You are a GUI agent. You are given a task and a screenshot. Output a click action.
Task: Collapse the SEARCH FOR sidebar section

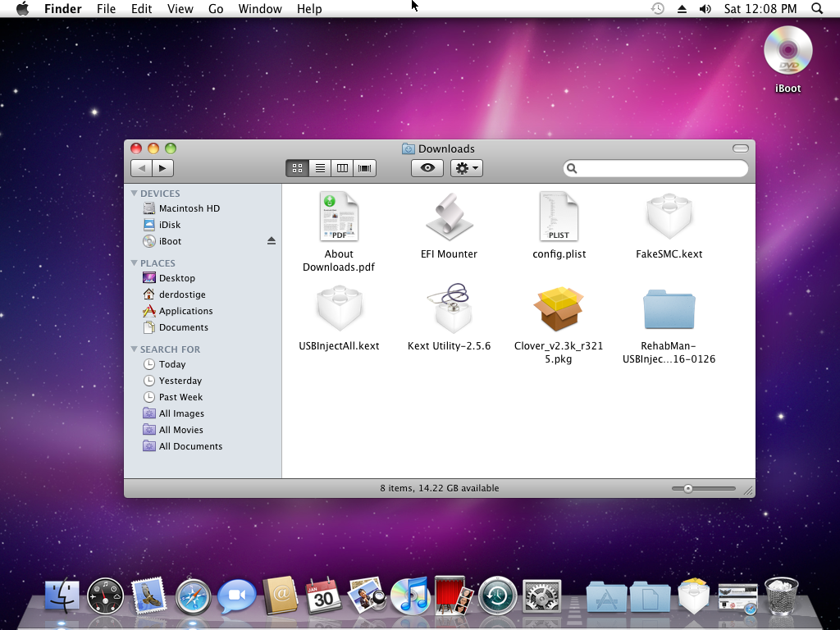[135, 349]
